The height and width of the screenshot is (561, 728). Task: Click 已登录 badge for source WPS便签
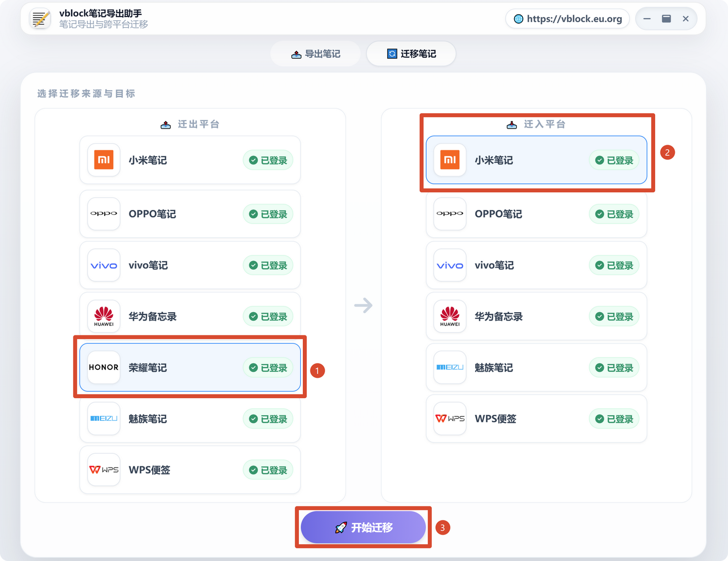tap(268, 470)
